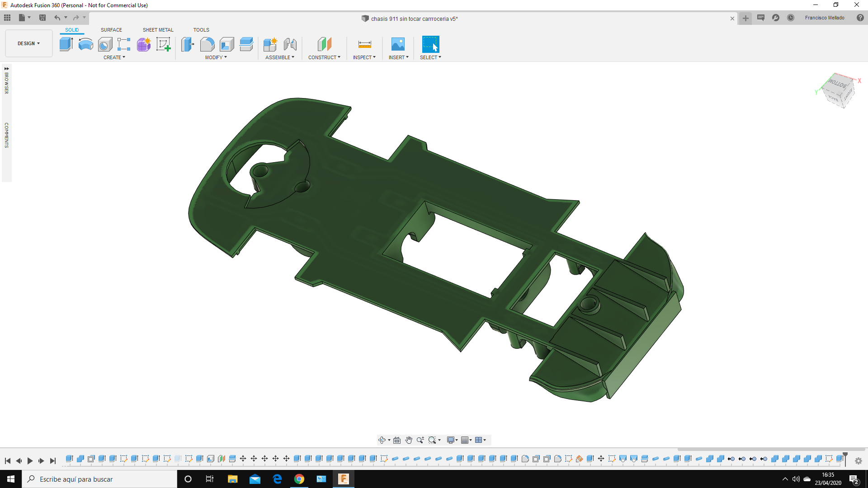Select the Extrude tool

(x=66, y=43)
